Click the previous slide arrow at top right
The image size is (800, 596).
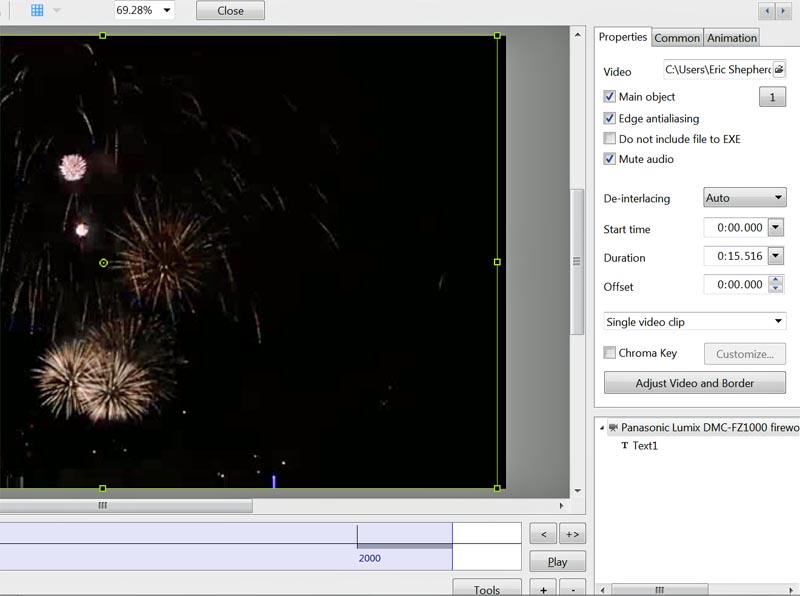pyautogui.click(x=767, y=11)
